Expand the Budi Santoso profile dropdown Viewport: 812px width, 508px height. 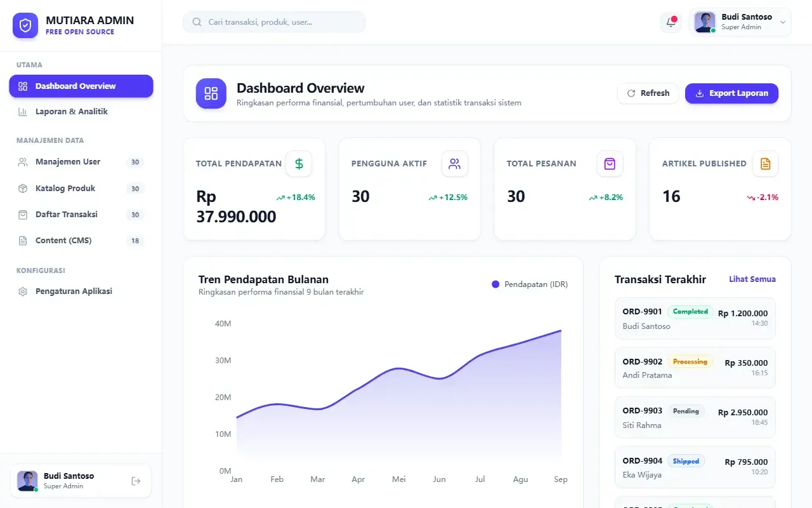point(740,22)
